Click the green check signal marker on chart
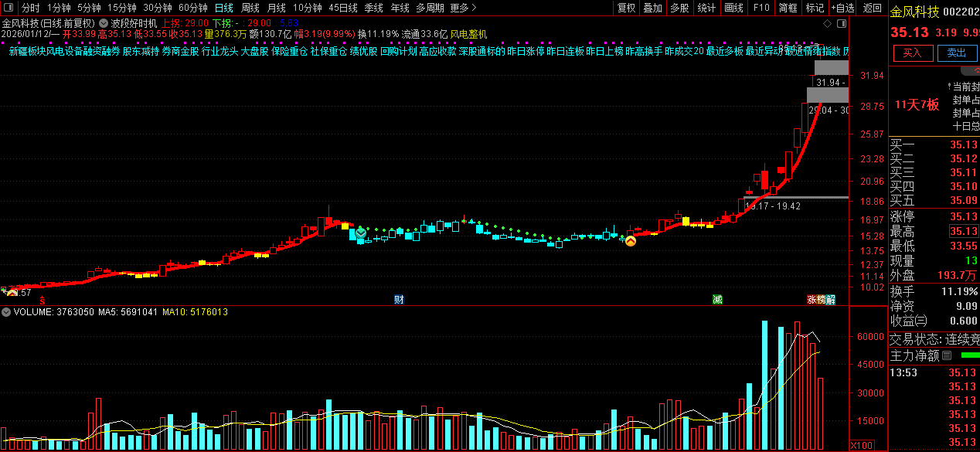This screenshot has height=452, width=980. (360, 231)
